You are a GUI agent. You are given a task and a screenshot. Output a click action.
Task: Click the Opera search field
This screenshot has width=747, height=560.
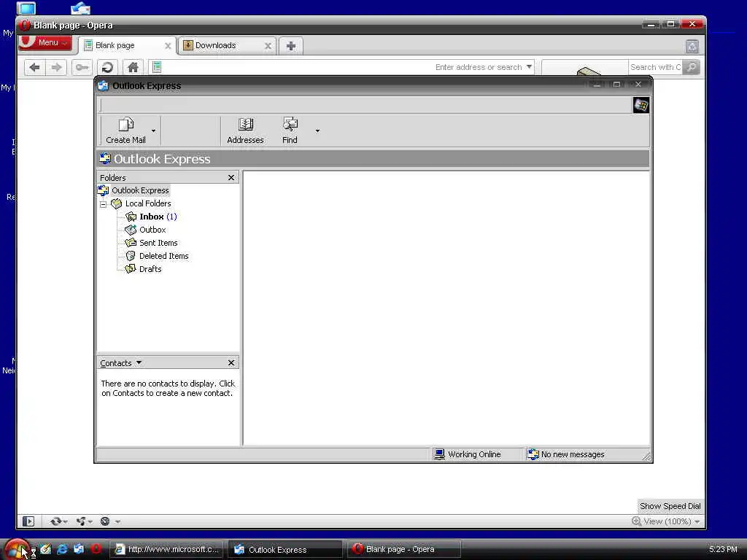click(654, 67)
